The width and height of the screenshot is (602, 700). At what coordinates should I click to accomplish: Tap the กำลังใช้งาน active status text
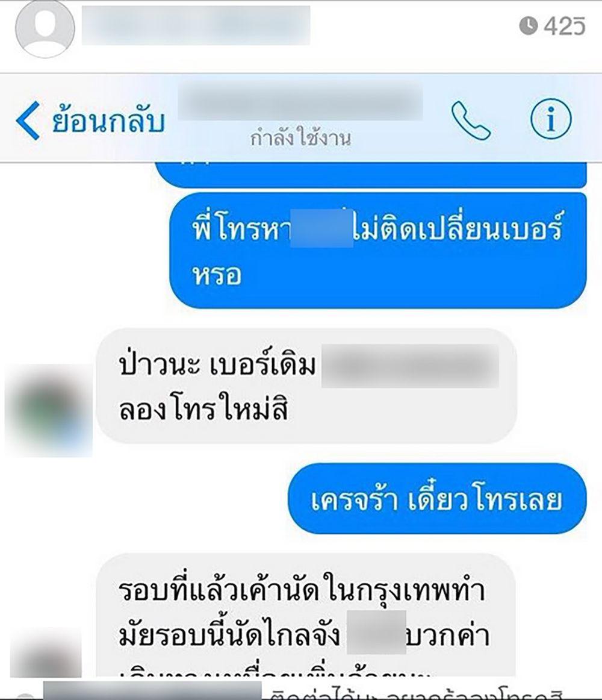(300, 139)
